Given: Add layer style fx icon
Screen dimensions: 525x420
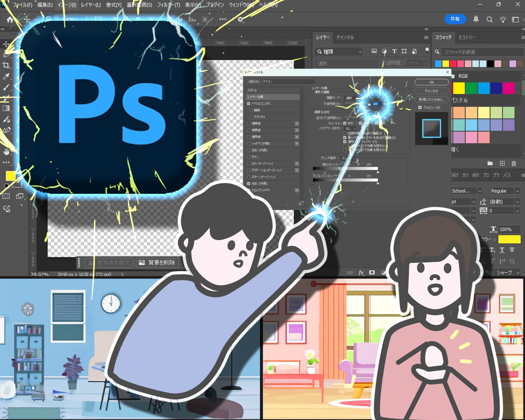Looking at the screenshot, I should [x=361, y=272].
